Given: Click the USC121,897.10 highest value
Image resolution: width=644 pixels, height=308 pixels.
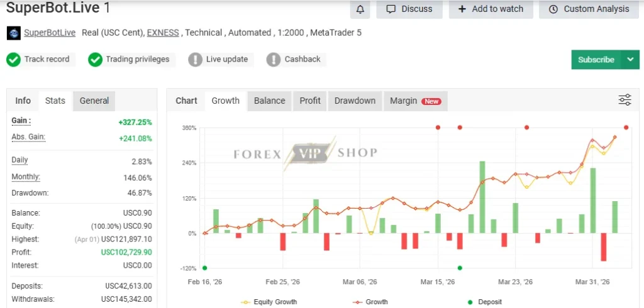Looking at the screenshot, I should click(126, 239).
